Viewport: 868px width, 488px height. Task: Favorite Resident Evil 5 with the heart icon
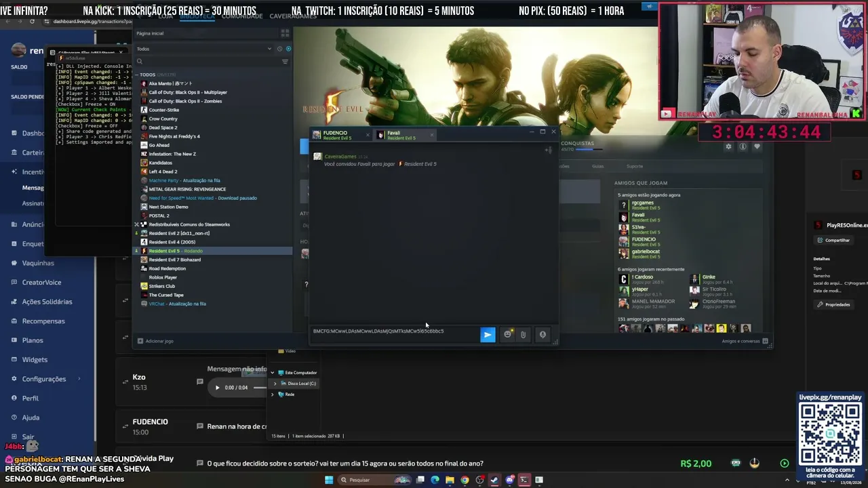pyautogui.click(x=757, y=146)
